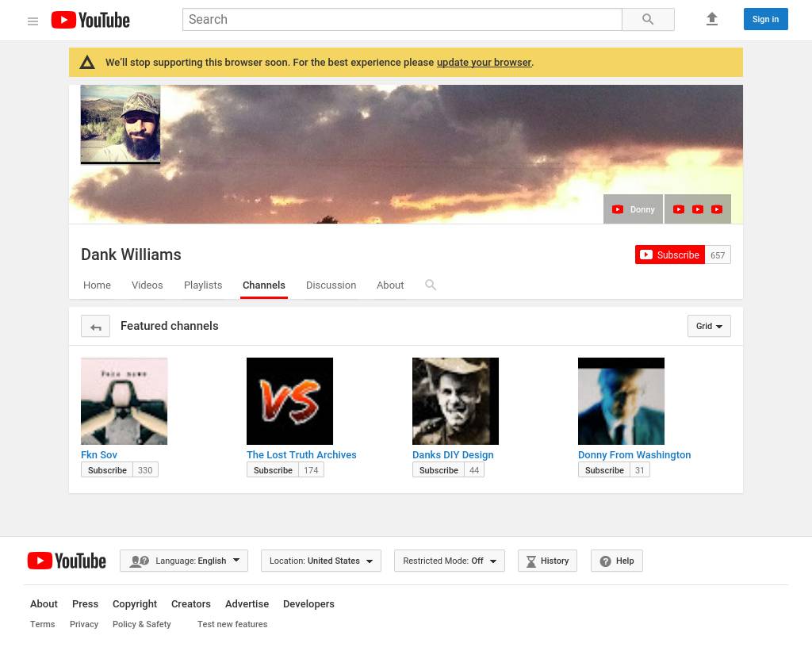812x651 pixels.
Task: Open The Lost Truth Archives thumbnail
Action: click(x=290, y=401)
